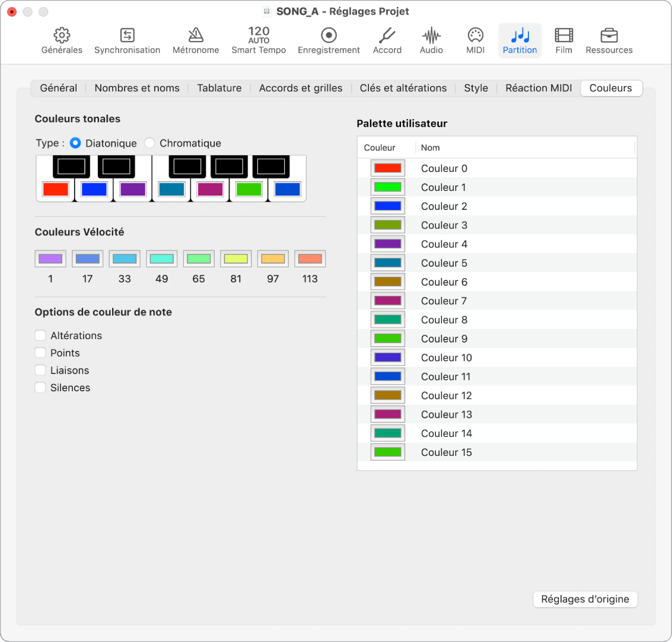
Task: Enable the Liaisons checkbox
Action: [40, 370]
